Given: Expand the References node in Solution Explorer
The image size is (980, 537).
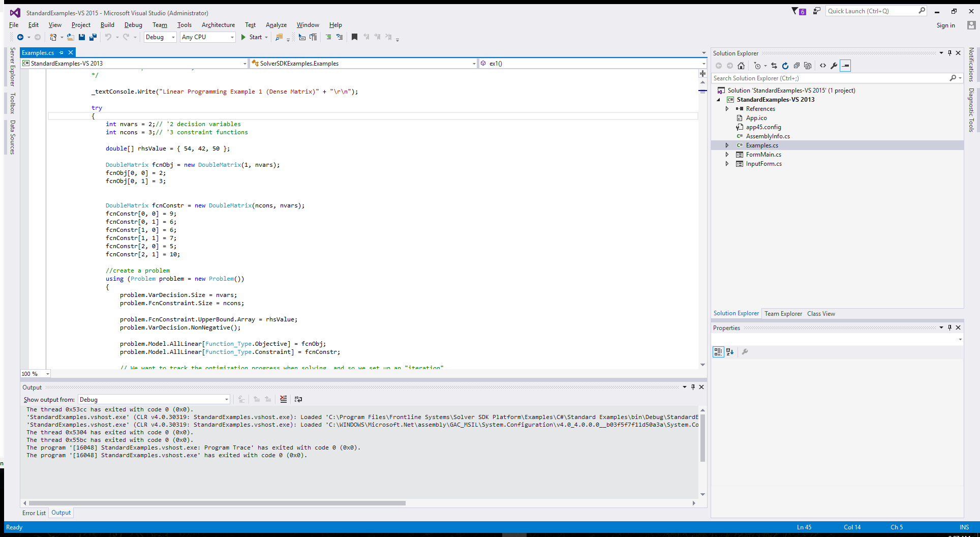Looking at the screenshot, I should [727, 109].
